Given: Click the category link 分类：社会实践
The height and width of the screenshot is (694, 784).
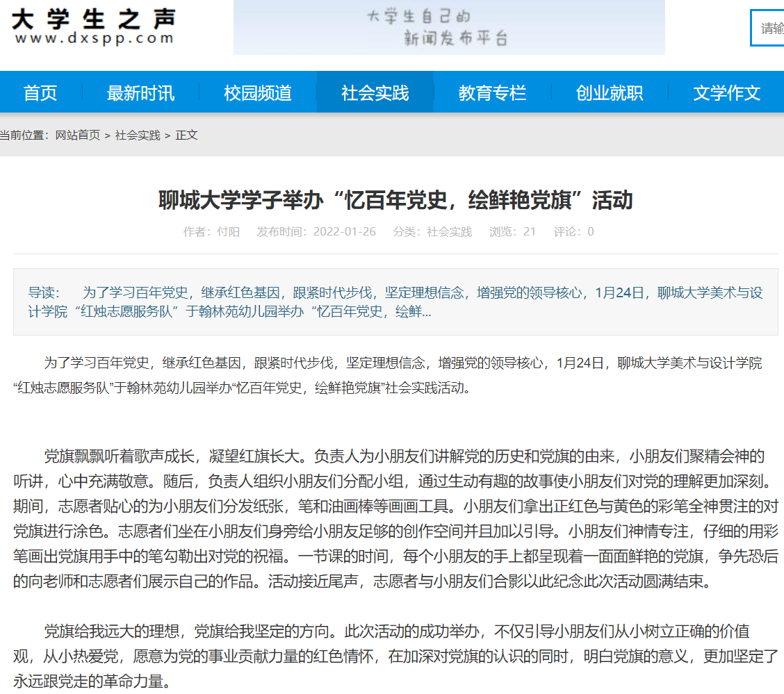Looking at the screenshot, I should click(x=432, y=232).
